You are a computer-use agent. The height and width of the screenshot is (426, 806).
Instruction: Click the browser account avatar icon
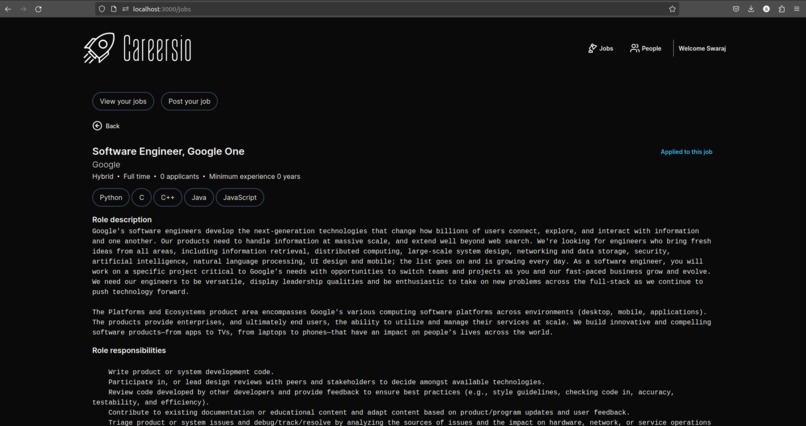click(x=766, y=9)
